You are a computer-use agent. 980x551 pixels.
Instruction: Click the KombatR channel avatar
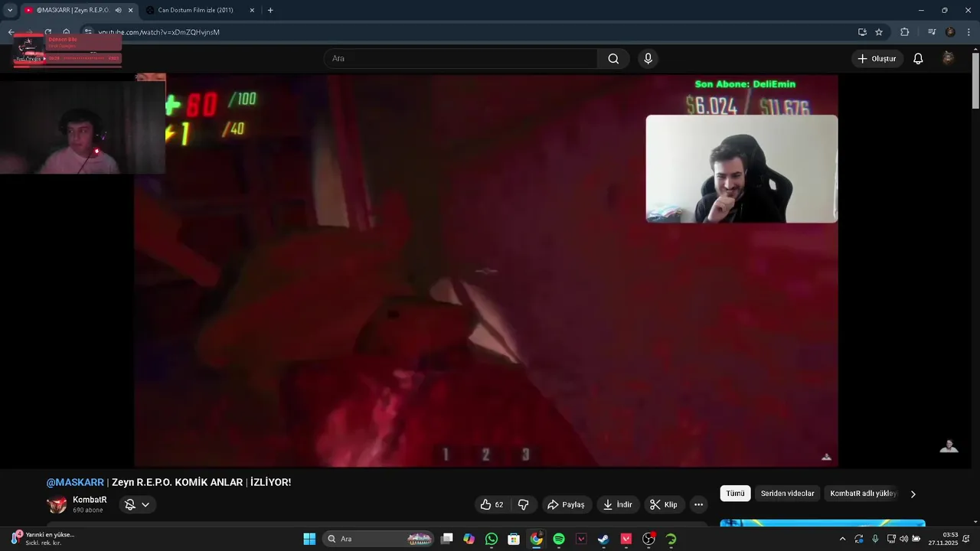click(x=57, y=504)
